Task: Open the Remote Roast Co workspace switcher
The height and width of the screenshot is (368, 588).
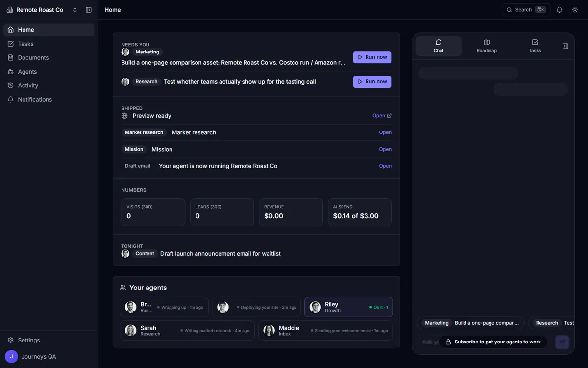Action: pyautogui.click(x=42, y=10)
